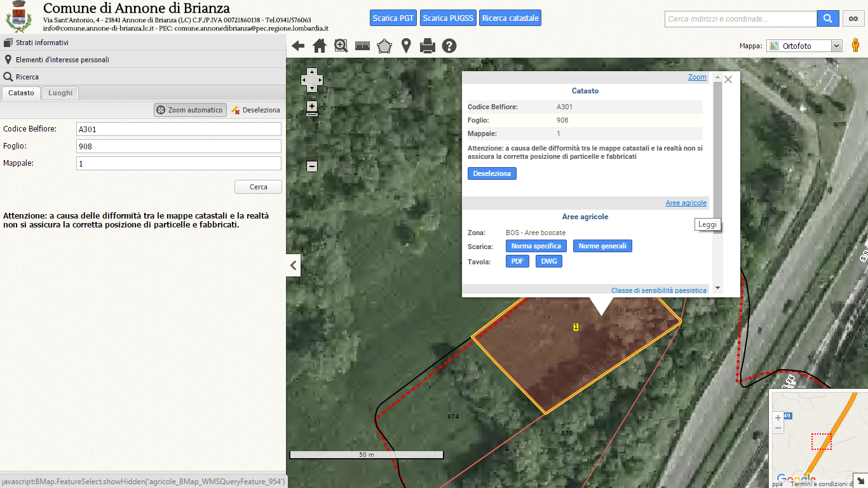
Task: Add a location marker pin
Action: 406,46
